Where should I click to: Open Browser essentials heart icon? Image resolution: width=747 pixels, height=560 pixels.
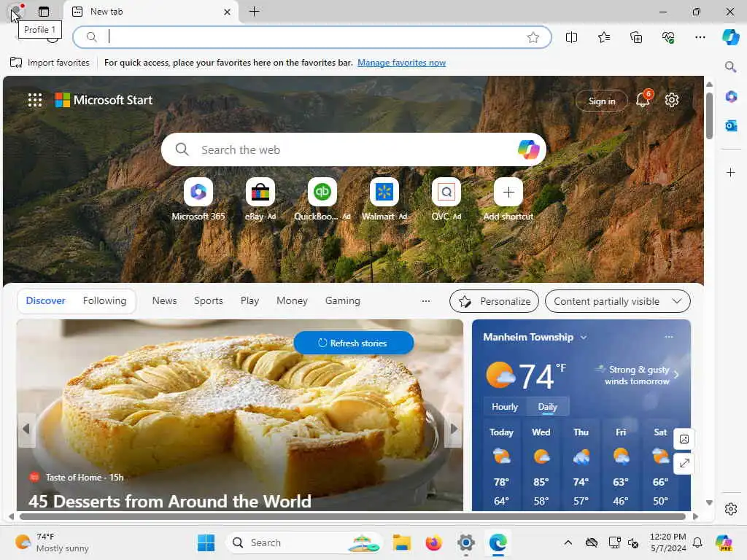(x=668, y=37)
